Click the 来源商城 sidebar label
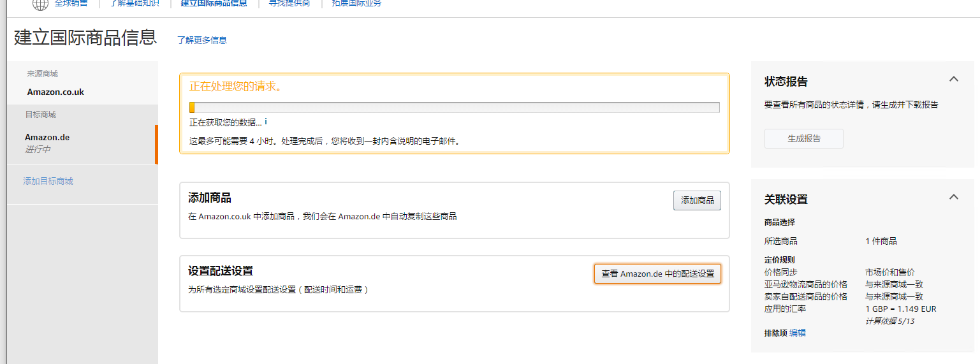The height and width of the screenshot is (364, 980). tap(42, 74)
